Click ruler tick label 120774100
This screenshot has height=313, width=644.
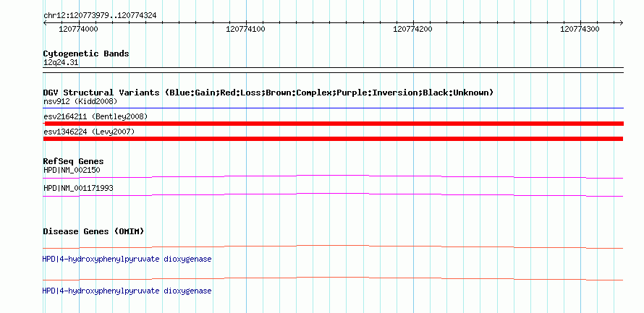[245, 29]
